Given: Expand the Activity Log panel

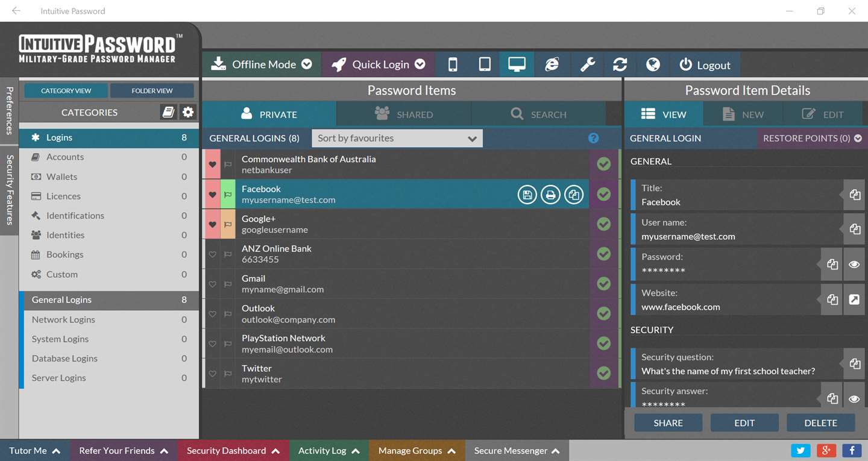Looking at the screenshot, I should tap(329, 450).
